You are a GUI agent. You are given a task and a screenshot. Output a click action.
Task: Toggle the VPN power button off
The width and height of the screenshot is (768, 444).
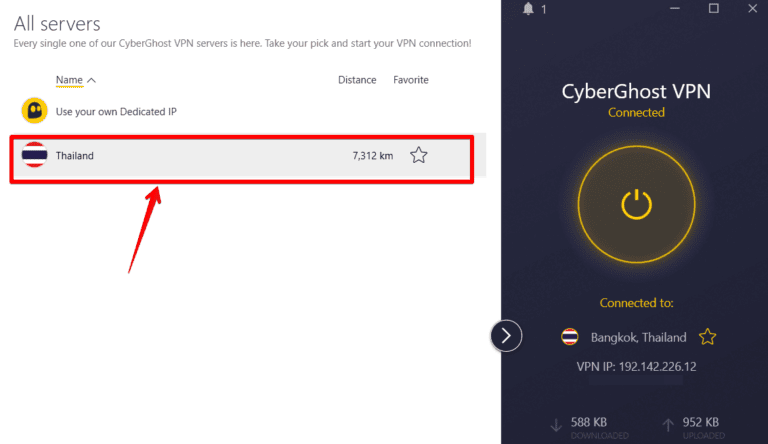[x=636, y=204]
